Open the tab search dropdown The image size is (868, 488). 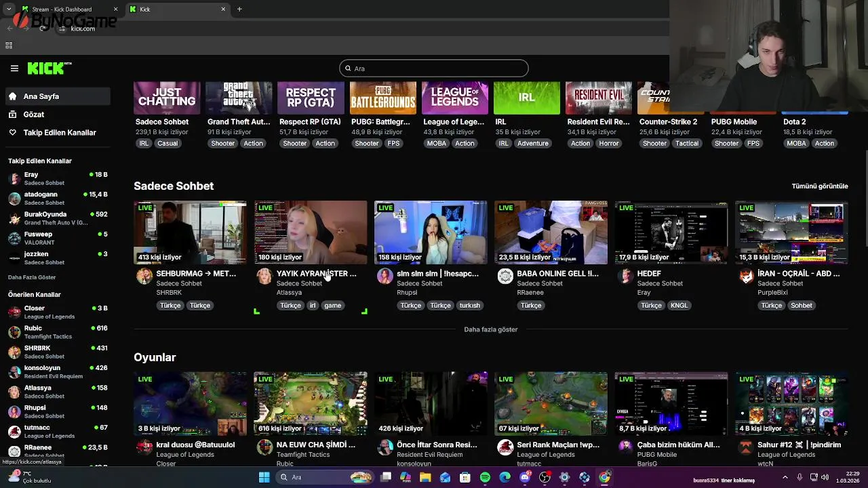[8, 9]
